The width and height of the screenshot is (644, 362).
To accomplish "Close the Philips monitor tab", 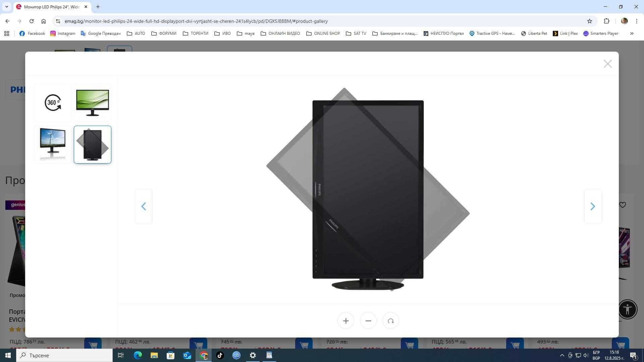I will click(x=86, y=7).
